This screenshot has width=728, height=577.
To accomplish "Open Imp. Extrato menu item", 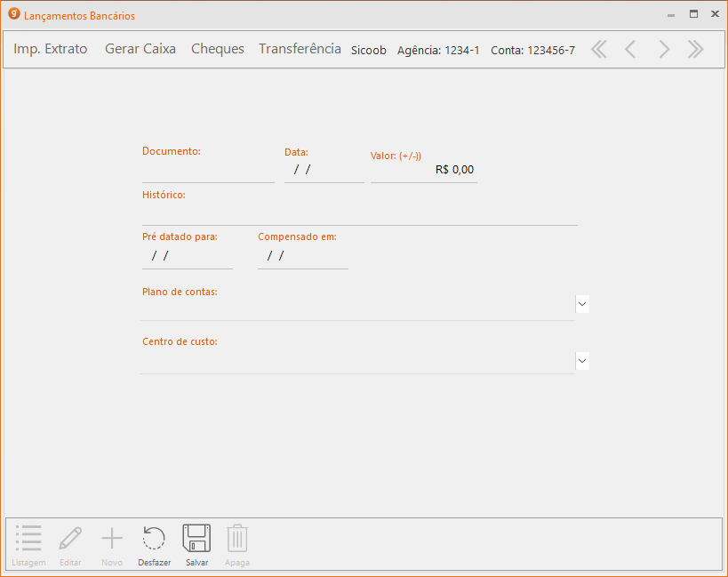I will (x=50, y=49).
